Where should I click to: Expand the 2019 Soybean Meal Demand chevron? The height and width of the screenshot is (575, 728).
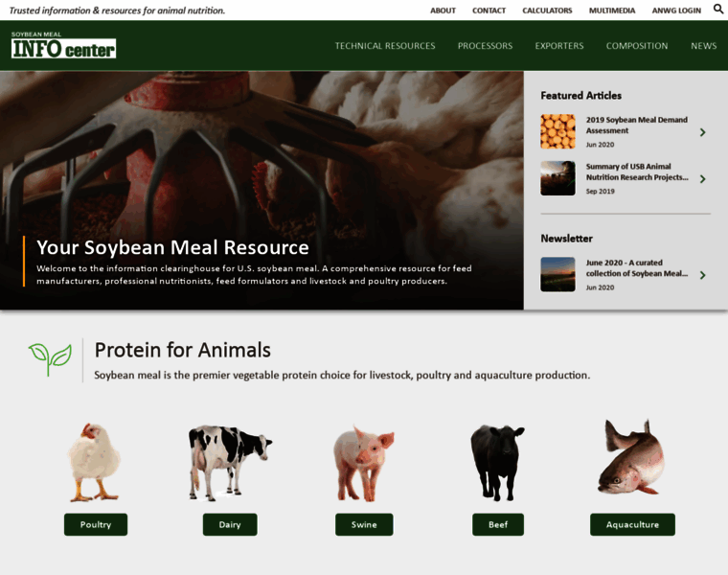[702, 132]
